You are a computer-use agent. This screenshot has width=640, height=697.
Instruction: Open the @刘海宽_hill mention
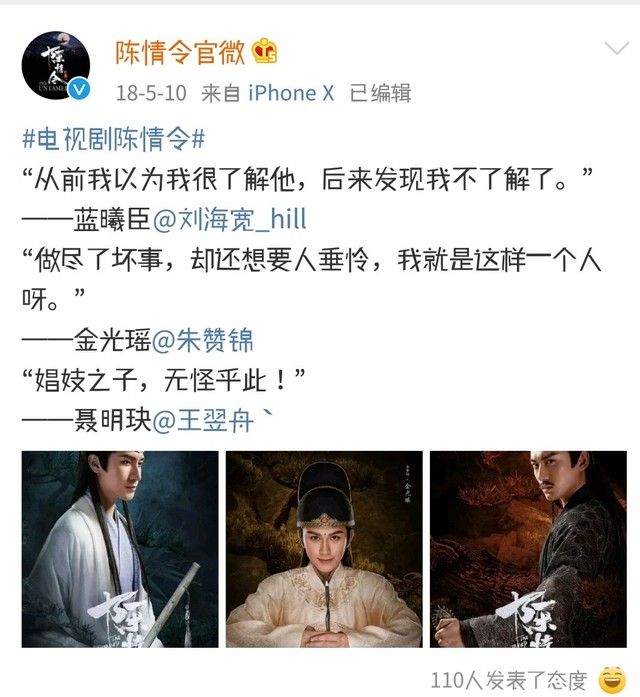coord(230,220)
